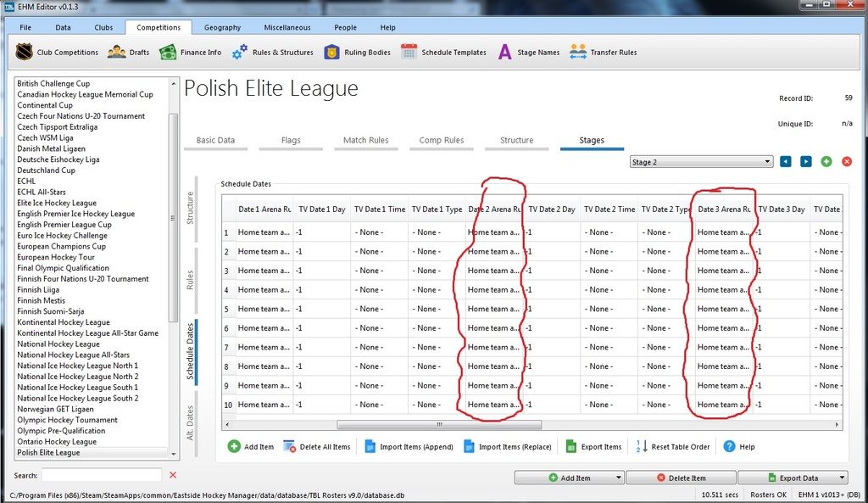
Task: Click Reset Table Order
Action: click(x=672, y=446)
